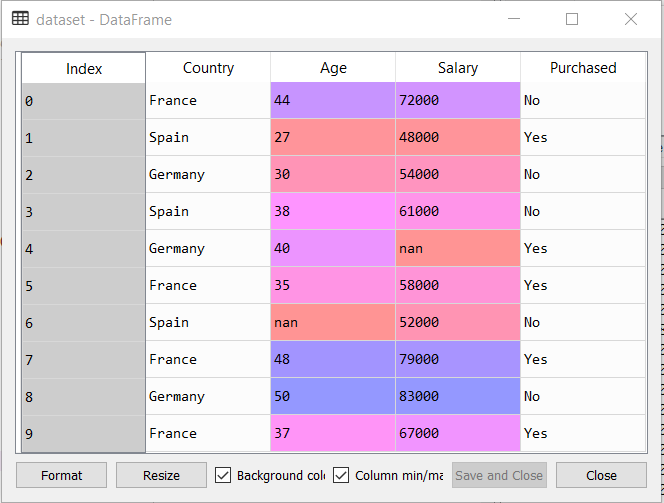
Task: Maximize the dataset DataFrame window
Action: tap(572, 19)
